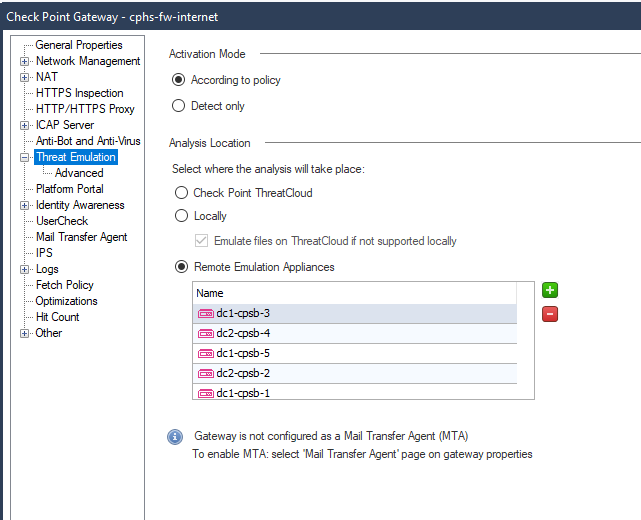Open Anti-Bot and Anti-Virus page
Image resolution: width=641 pixels, height=520 pixels.
point(88,141)
